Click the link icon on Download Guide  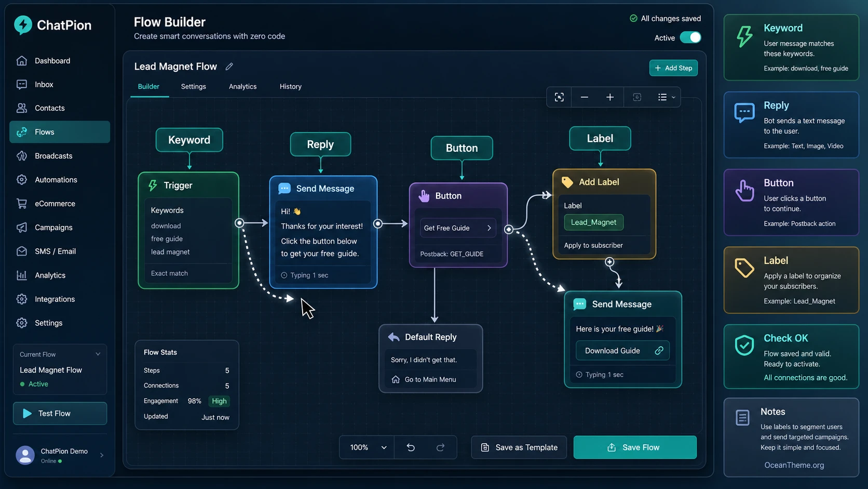pyautogui.click(x=659, y=351)
